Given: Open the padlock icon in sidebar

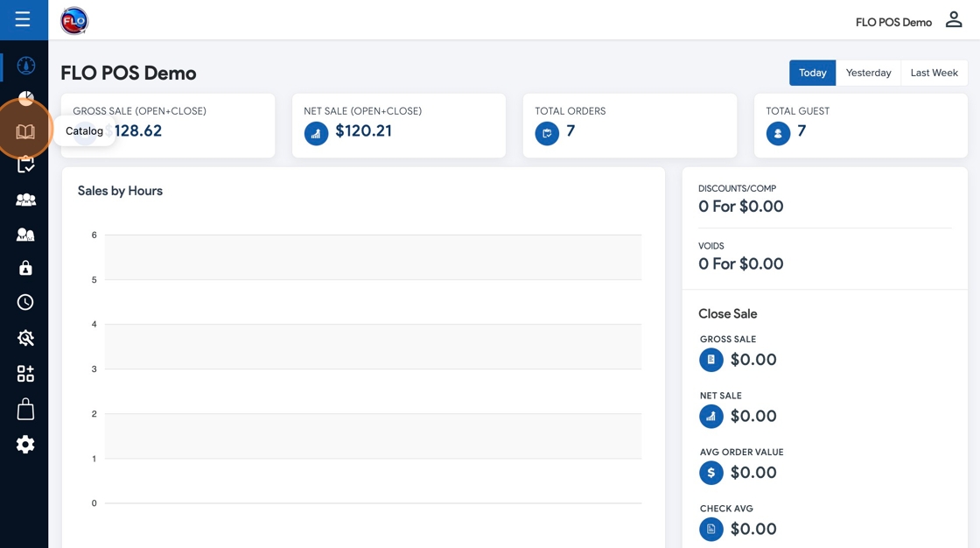Looking at the screenshot, I should (x=25, y=268).
